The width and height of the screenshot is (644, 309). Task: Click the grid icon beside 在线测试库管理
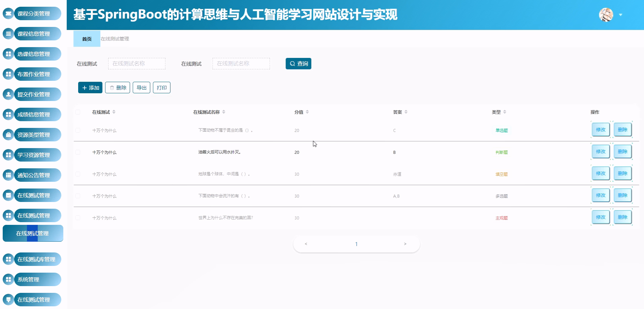(x=8, y=259)
